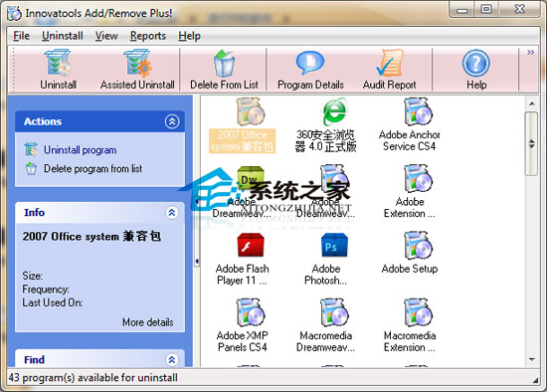
Task: Click the app icon in title bar
Action: coord(14,13)
